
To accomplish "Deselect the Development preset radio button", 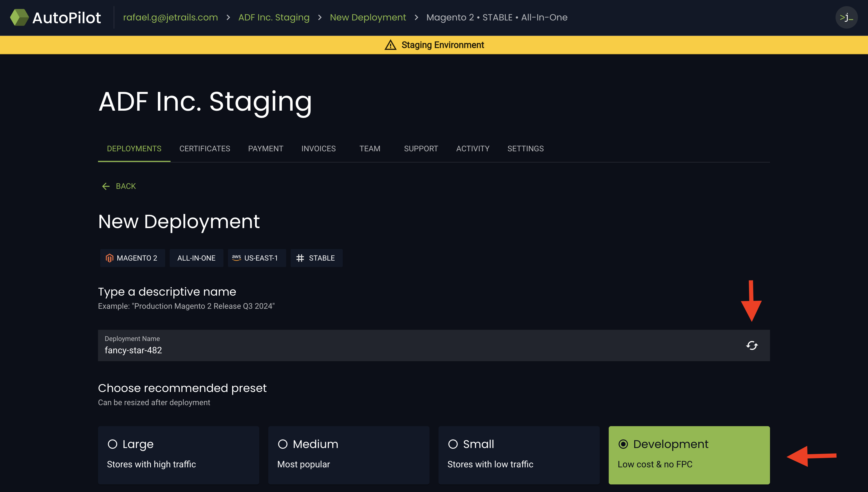I will tap(624, 444).
